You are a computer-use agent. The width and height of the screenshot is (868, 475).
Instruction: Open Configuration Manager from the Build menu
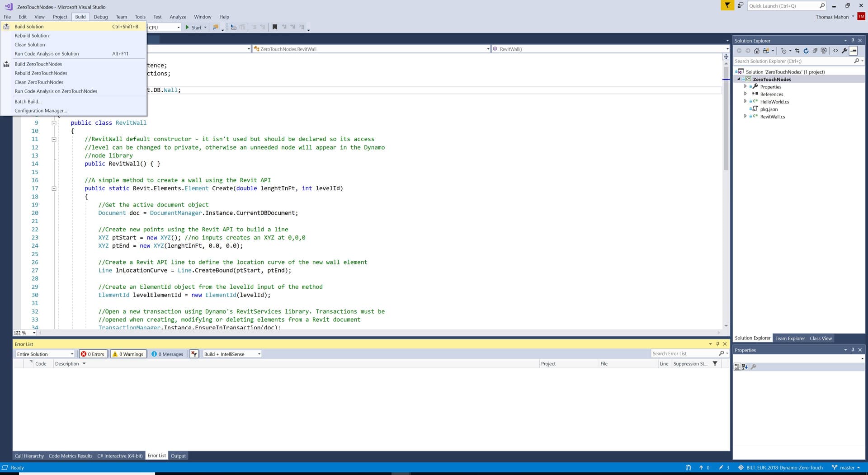(x=41, y=110)
